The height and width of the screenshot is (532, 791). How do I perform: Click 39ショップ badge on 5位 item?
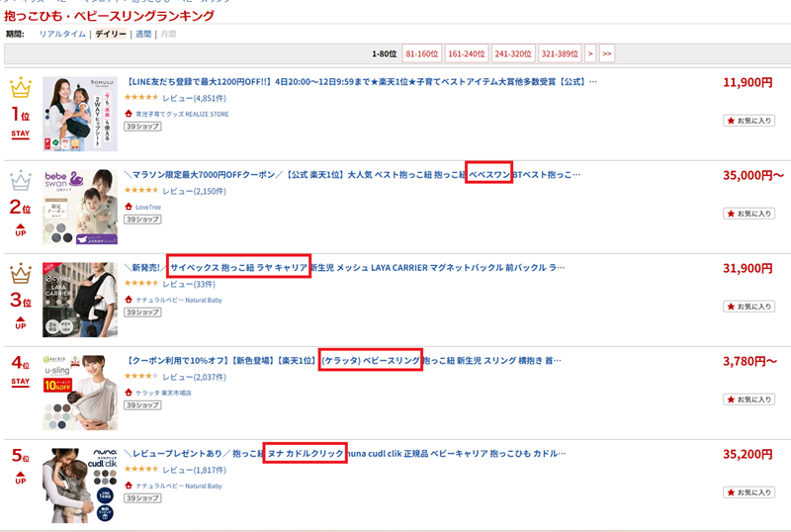tap(142, 498)
